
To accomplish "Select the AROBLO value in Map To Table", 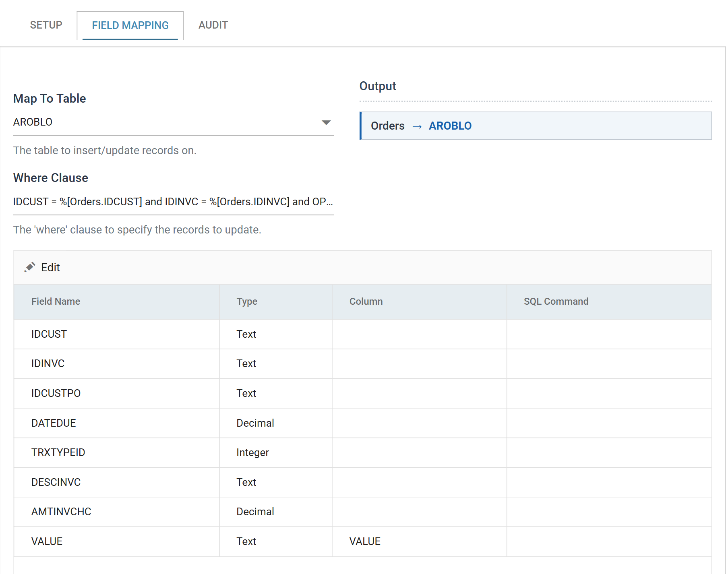I will [33, 122].
